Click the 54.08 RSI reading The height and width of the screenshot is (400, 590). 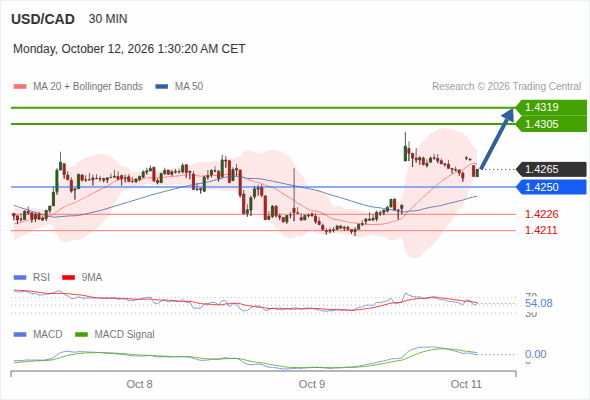point(539,303)
